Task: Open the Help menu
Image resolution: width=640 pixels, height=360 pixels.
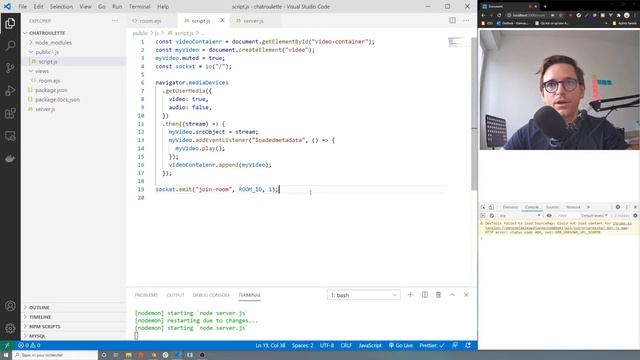Action: pos(163,7)
